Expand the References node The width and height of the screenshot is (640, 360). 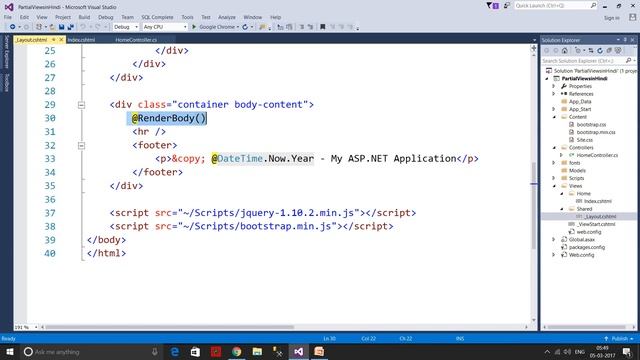coord(554,94)
